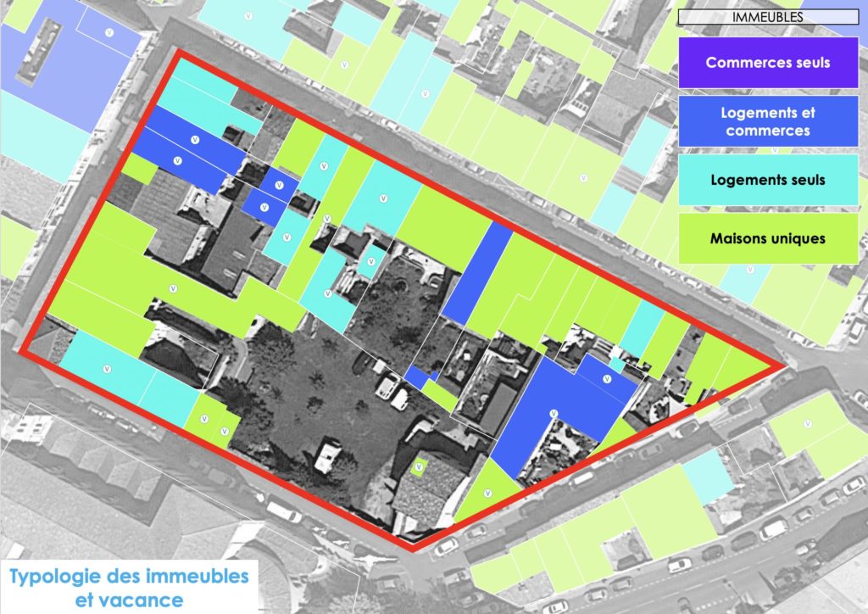868x614 pixels.
Task: Click the 'Typologie des immeubles et vacance' title
Action: [x=129, y=587]
